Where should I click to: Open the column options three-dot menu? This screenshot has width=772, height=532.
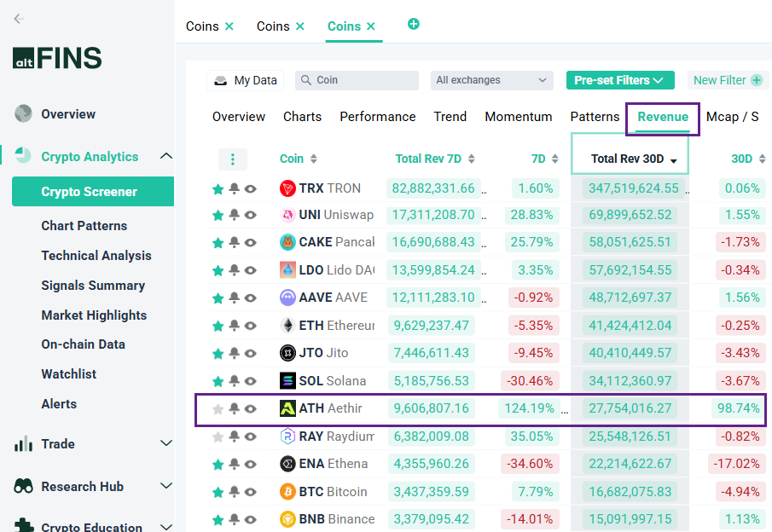click(x=233, y=159)
